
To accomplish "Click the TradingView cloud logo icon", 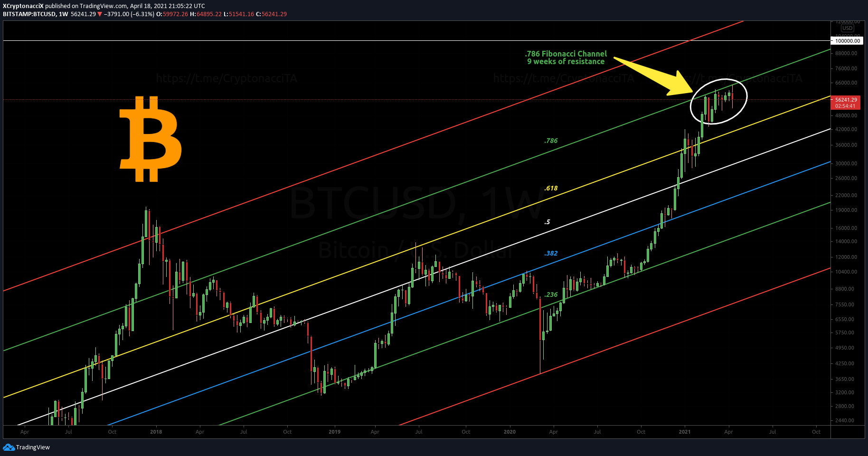I will point(9,447).
